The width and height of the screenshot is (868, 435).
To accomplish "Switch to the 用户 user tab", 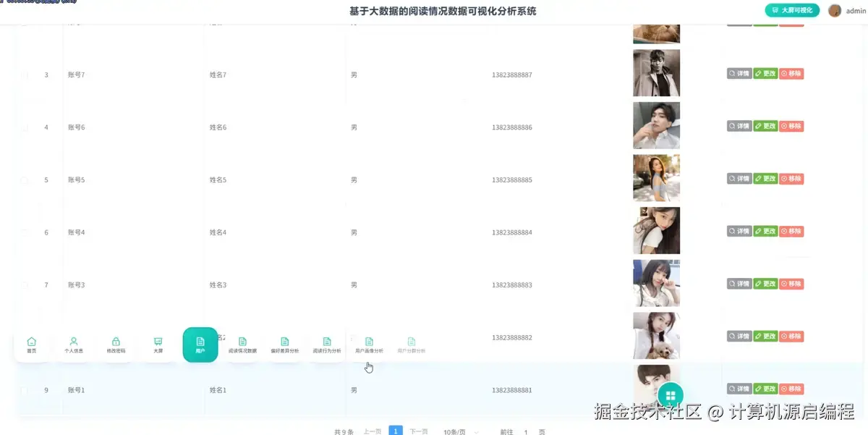I will pos(200,345).
